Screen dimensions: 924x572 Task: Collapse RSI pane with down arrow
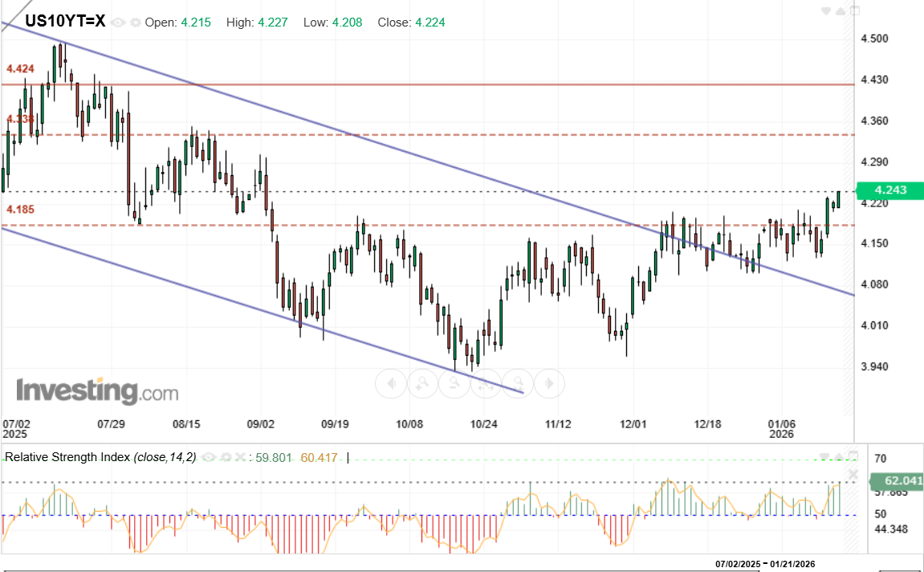coord(826,456)
